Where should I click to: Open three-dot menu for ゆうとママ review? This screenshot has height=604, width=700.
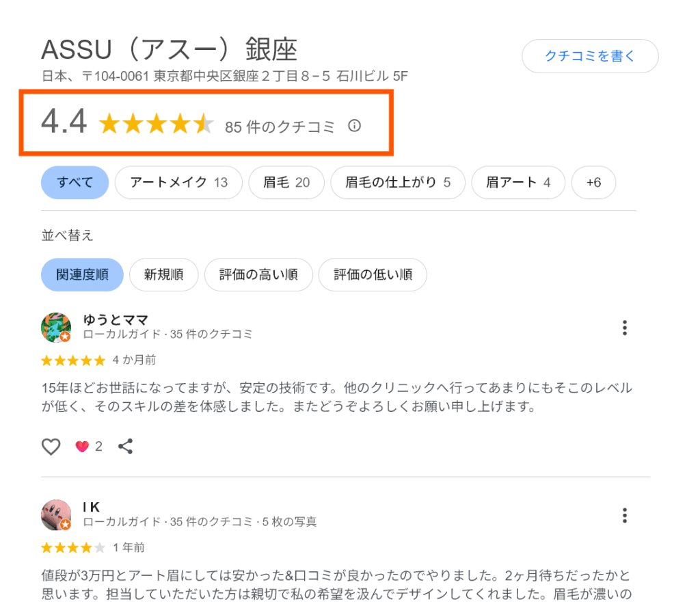pyautogui.click(x=624, y=328)
